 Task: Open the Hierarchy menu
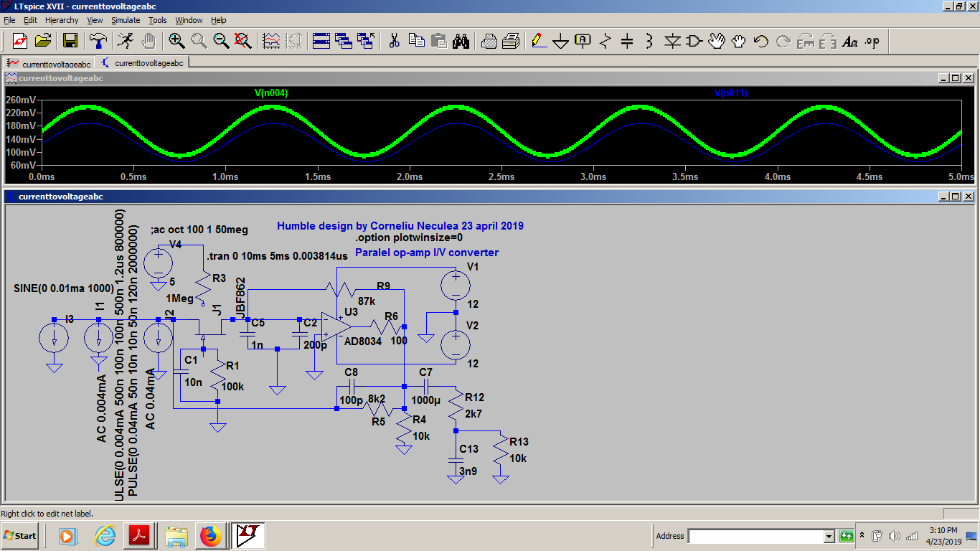click(x=62, y=20)
